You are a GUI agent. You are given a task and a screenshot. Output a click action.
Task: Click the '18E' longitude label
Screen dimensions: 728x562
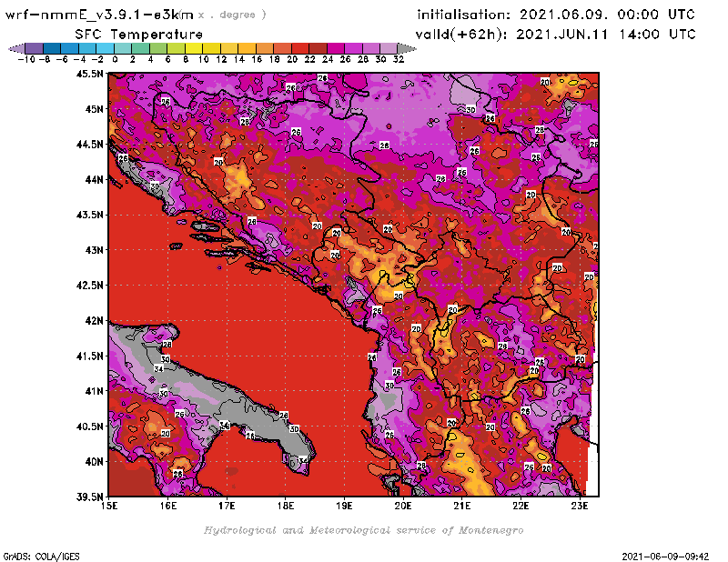286,506
